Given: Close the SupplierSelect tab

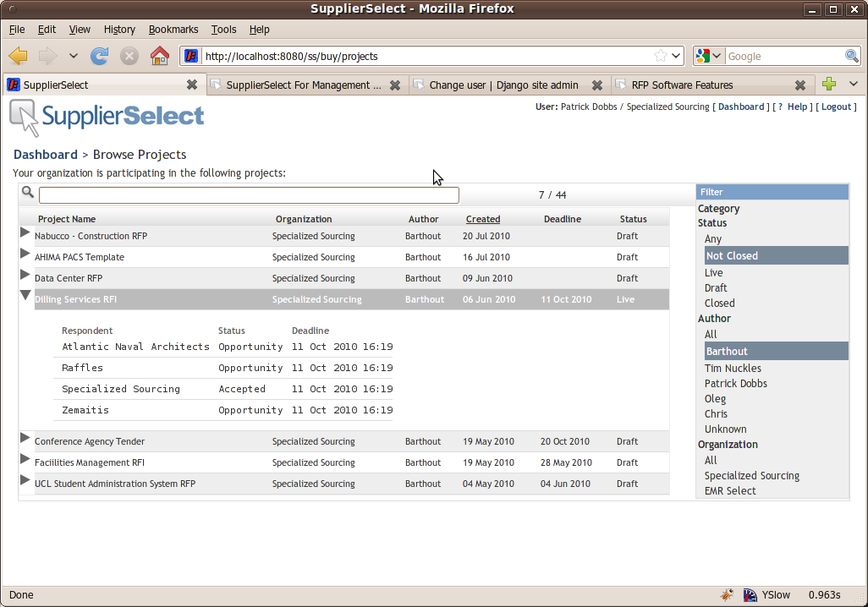Looking at the screenshot, I should 191,85.
